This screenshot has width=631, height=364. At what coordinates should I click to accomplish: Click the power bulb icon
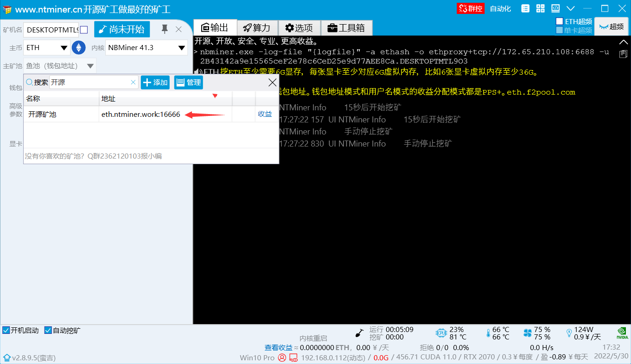pyautogui.click(x=569, y=333)
